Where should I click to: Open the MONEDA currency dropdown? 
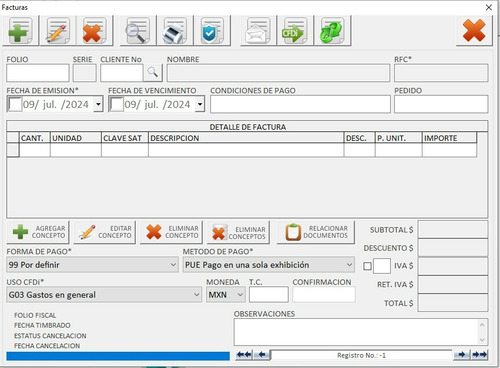(240, 295)
